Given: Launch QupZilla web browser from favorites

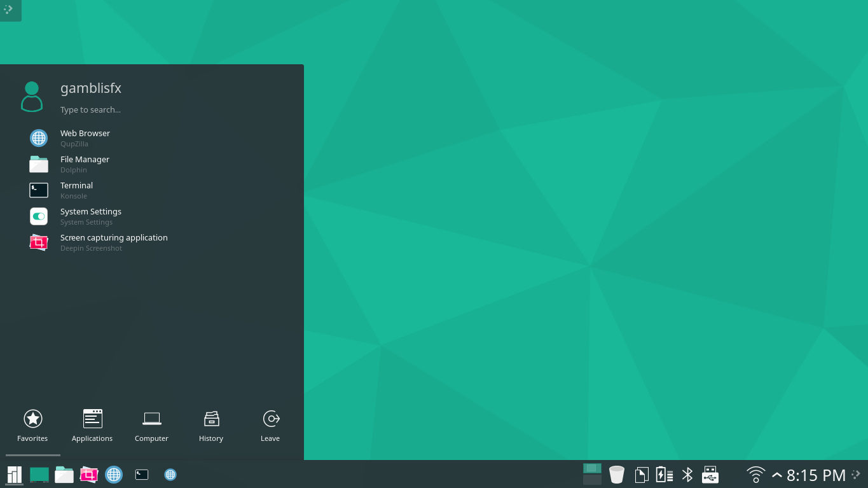Looking at the screenshot, I should pyautogui.click(x=85, y=137).
